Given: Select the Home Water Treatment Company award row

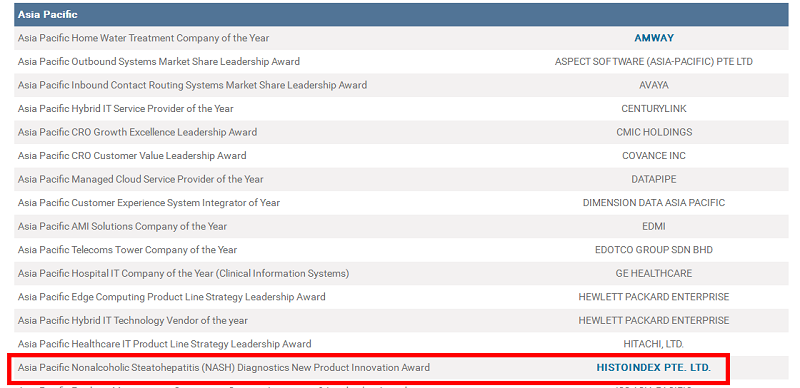Looking at the screenshot, I should [x=401, y=38].
